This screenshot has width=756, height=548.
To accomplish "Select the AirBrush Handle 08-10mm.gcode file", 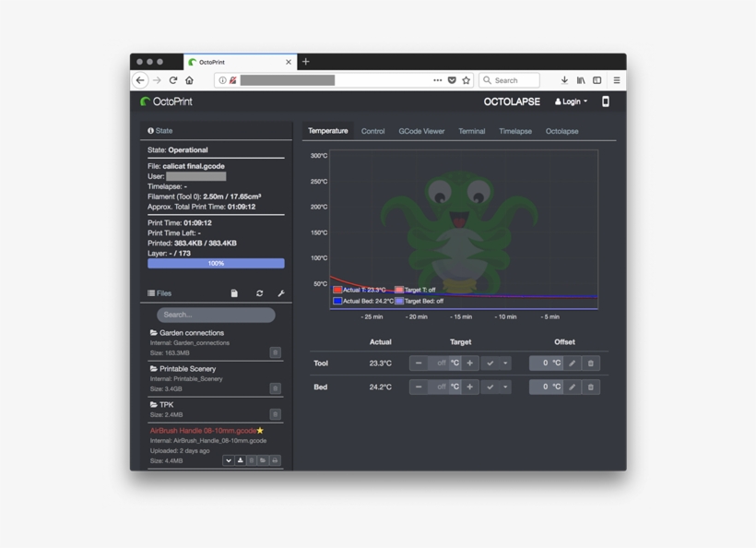I will click(x=203, y=430).
